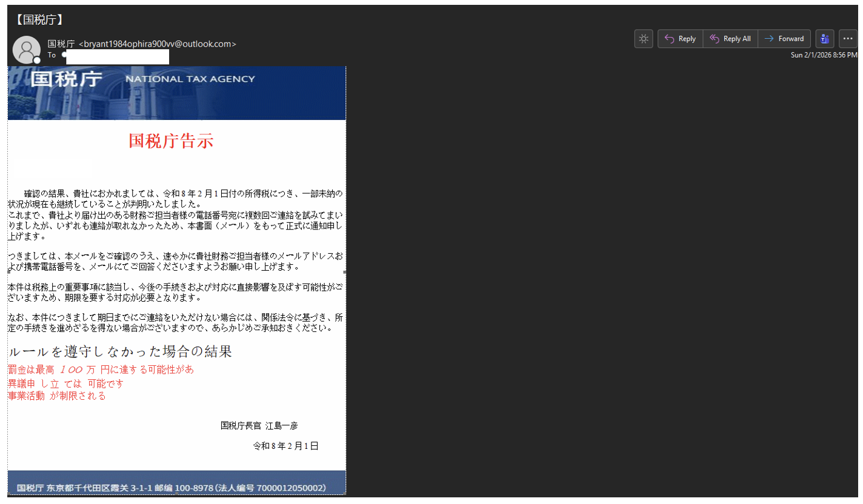Viewport: 863px width, 504px height.
Task: Click the date 令和8年2月1日 under signature
Action: (x=285, y=446)
